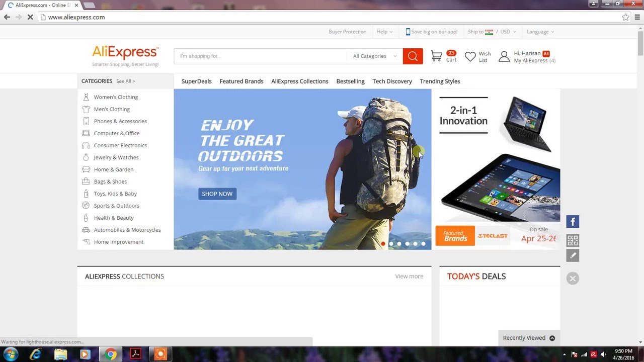Viewport: 644px width, 362px height.
Task: Click the Phones & Accessories phone icon
Action: coord(86,121)
